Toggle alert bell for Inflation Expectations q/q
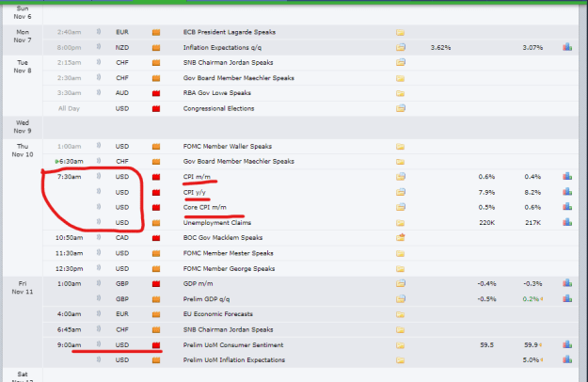Image resolution: width=588 pixels, height=382 pixels. tap(99, 47)
